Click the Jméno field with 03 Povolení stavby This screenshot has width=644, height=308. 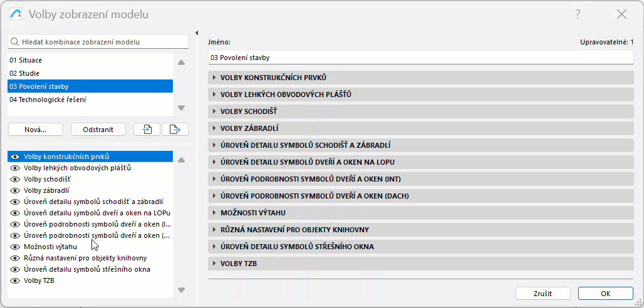421,58
